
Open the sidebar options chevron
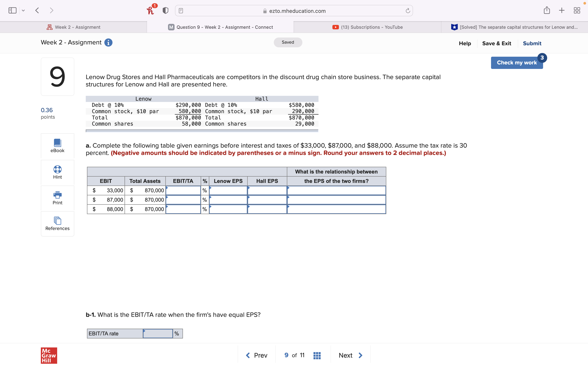coord(23,10)
